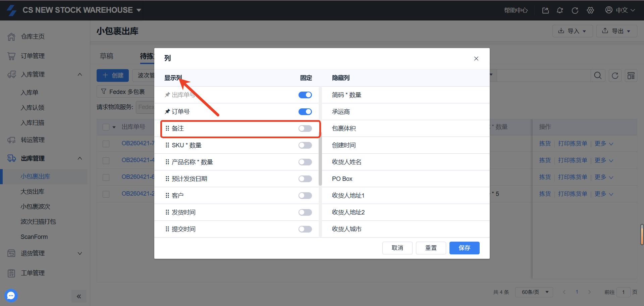Select hidden column 收货人姓名
Viewport: 644px width, 306px height.
pyautogui.click(x=347, y=162)
